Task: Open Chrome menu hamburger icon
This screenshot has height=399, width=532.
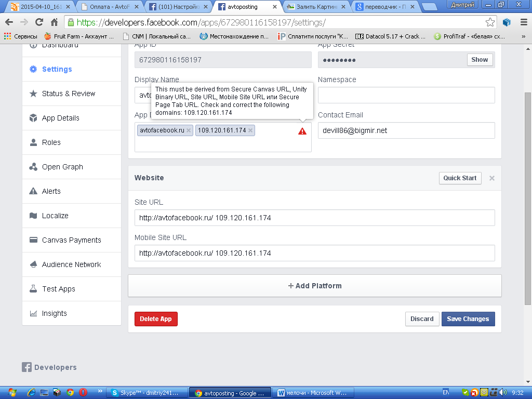Action: (524, 22)
